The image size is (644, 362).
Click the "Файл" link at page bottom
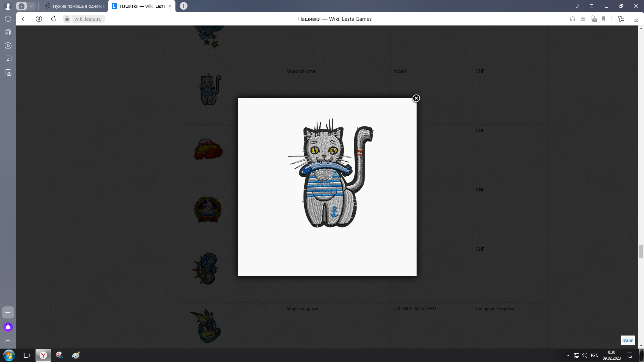[628, 340]
